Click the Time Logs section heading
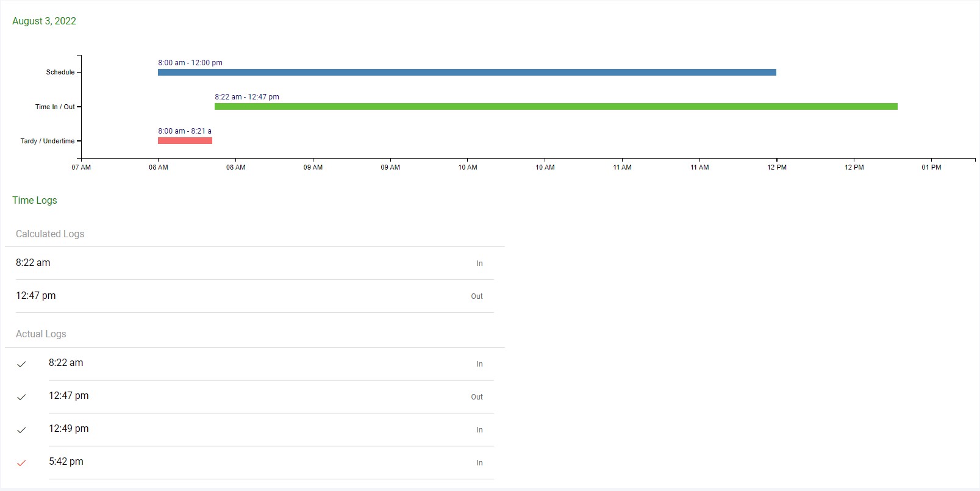 click(35, 201)
